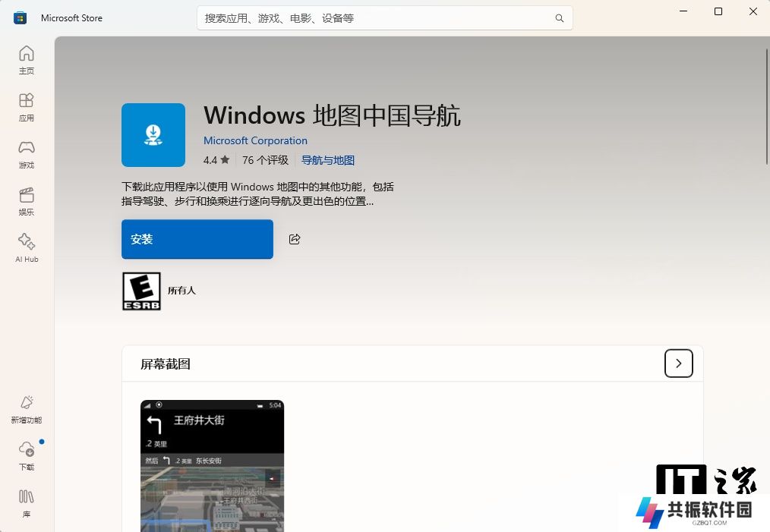
Task: Install the app with the 安装 button
Action: pos(197,239)
